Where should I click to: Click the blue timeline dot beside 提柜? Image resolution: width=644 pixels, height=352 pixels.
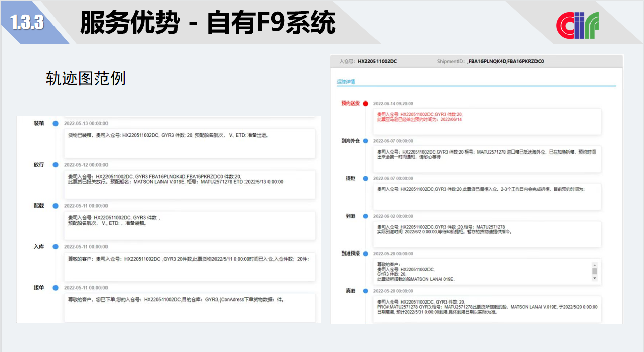(365, 178)
